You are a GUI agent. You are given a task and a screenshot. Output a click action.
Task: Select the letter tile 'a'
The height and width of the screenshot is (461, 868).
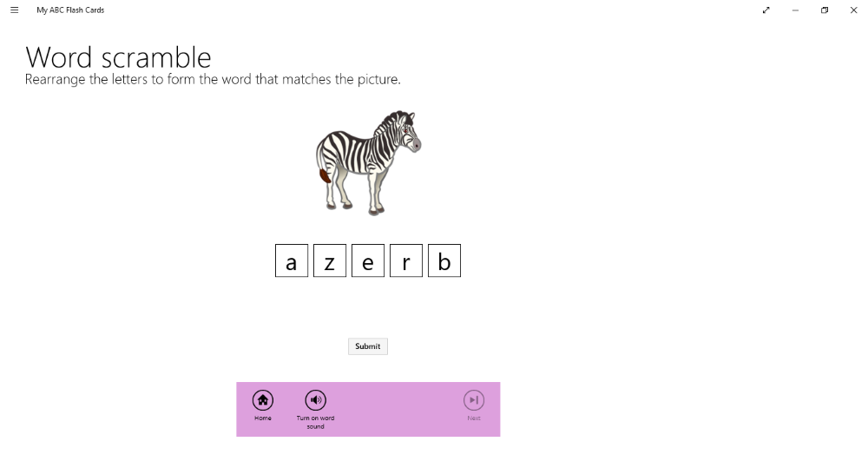292,260
